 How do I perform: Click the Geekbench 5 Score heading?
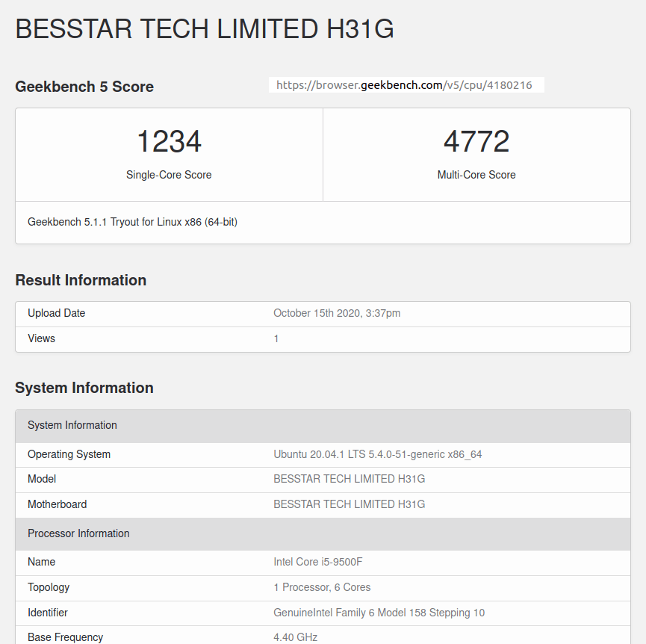click(84, 87)
